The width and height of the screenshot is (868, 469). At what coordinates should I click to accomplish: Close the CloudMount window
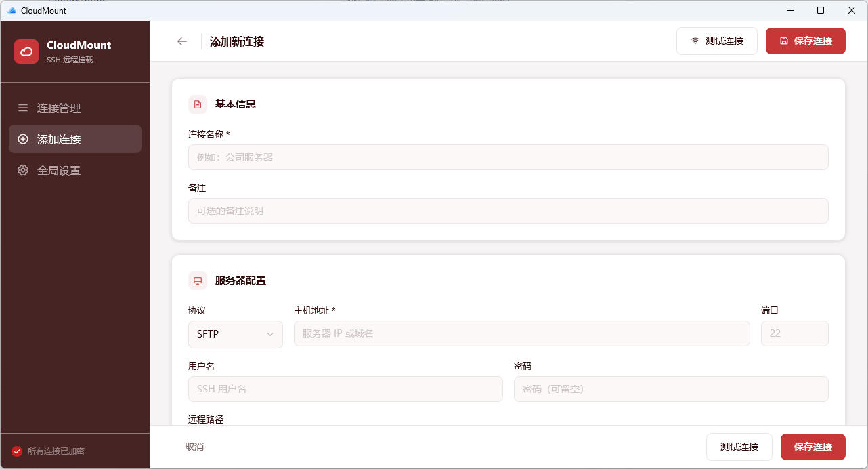coord(852,11)
